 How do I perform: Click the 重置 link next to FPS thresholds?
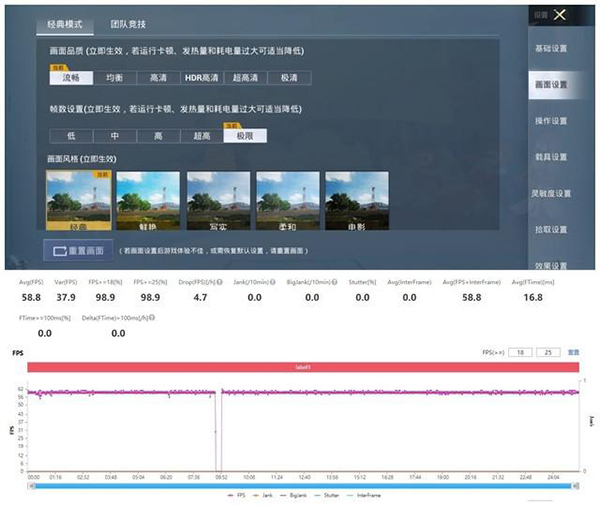click(x=574, y=352)
